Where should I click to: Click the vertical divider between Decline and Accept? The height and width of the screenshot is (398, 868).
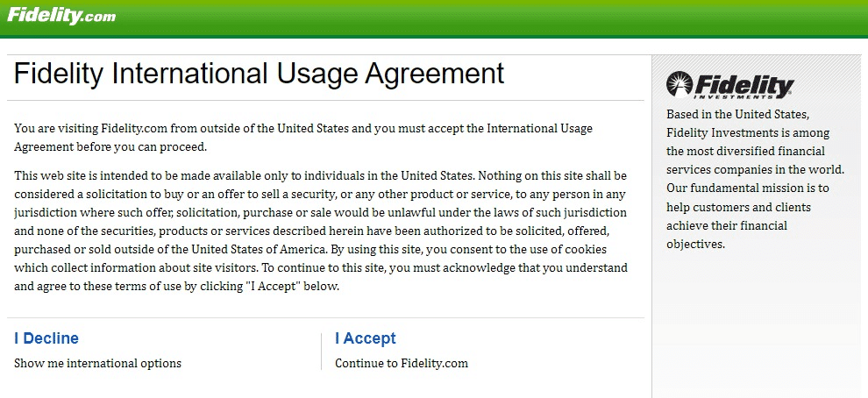(x=321, y=352)
